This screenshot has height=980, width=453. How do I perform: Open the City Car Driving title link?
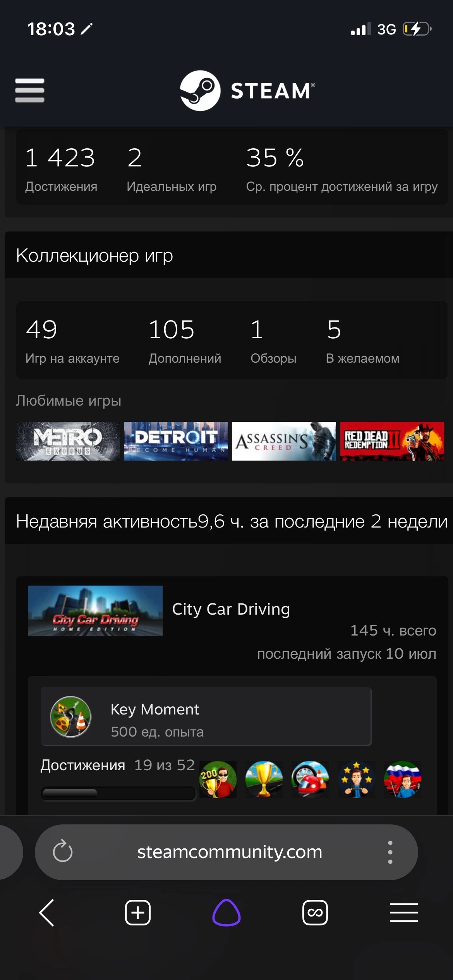coord(231,609)
